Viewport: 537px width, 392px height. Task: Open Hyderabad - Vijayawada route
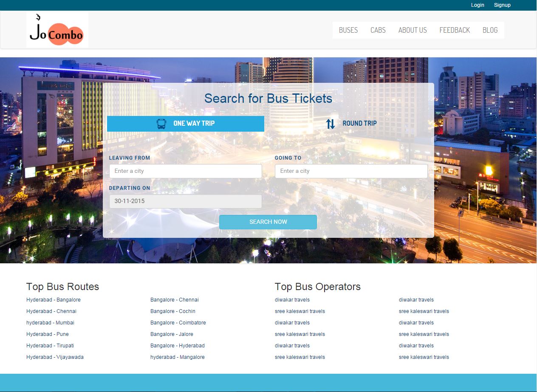pos(55,357)
